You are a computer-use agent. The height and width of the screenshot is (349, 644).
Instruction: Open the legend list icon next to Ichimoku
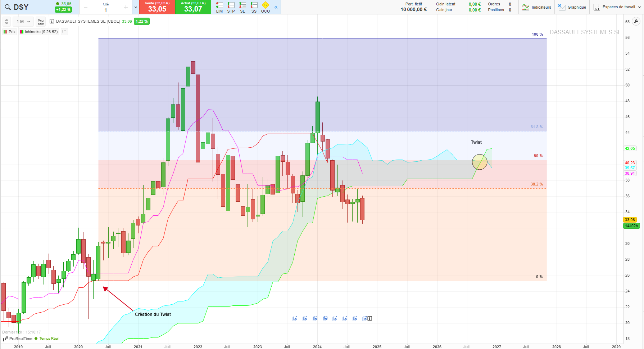(64, 32)
